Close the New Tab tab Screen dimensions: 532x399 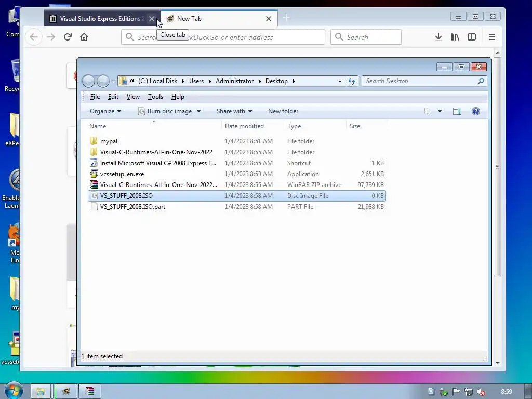269,19
